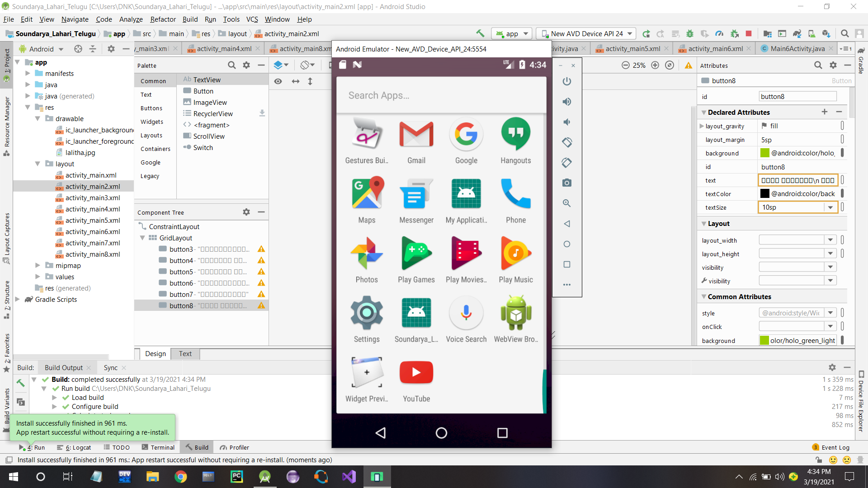Rotate the emulator screen left
Image resolution: width=868 pixels, height=488 pixels.
566,142
